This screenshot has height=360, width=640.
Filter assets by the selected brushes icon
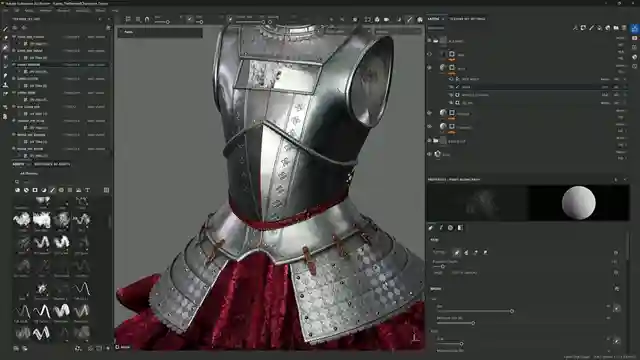[52, 190]
